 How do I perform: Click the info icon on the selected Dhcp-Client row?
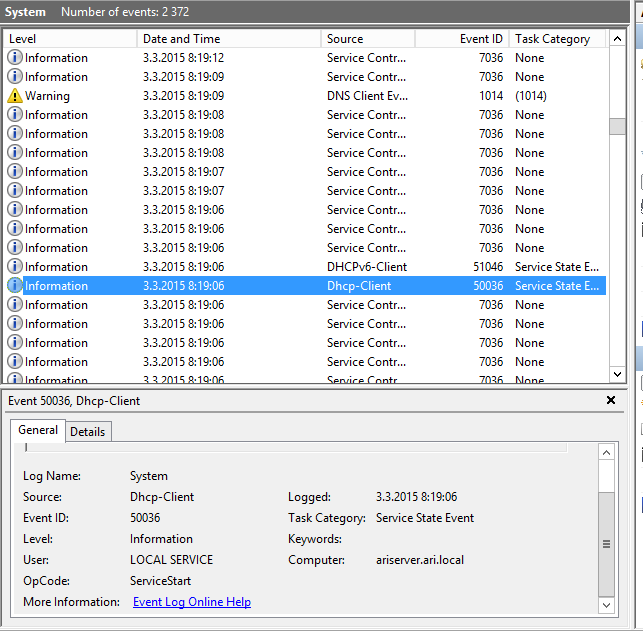15,285
